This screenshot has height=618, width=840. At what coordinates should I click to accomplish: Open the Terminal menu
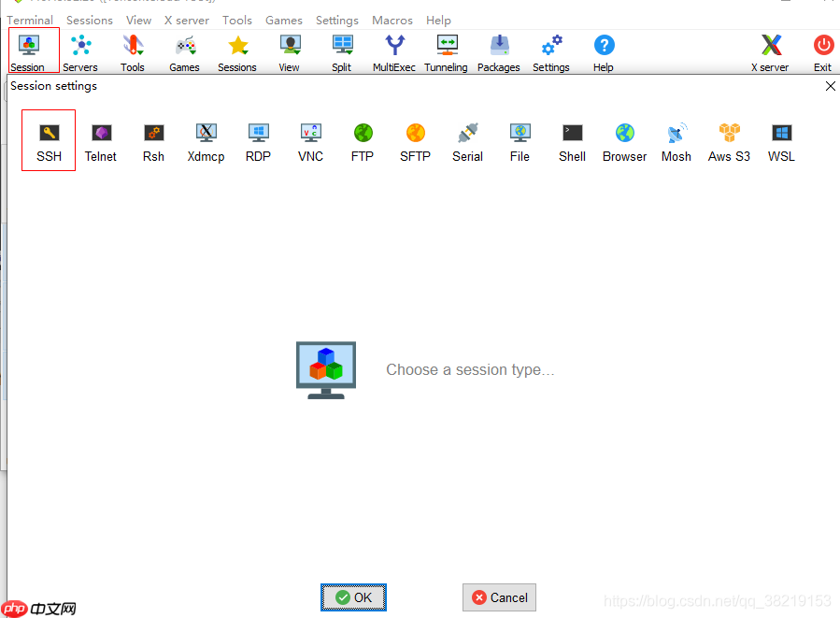coord(30,21)
